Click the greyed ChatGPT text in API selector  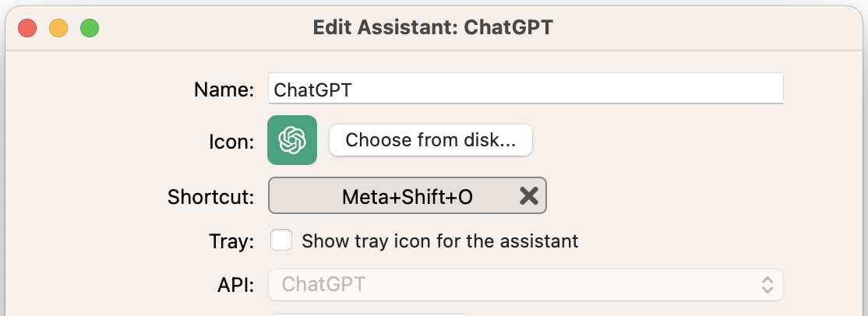coord(323,284)
